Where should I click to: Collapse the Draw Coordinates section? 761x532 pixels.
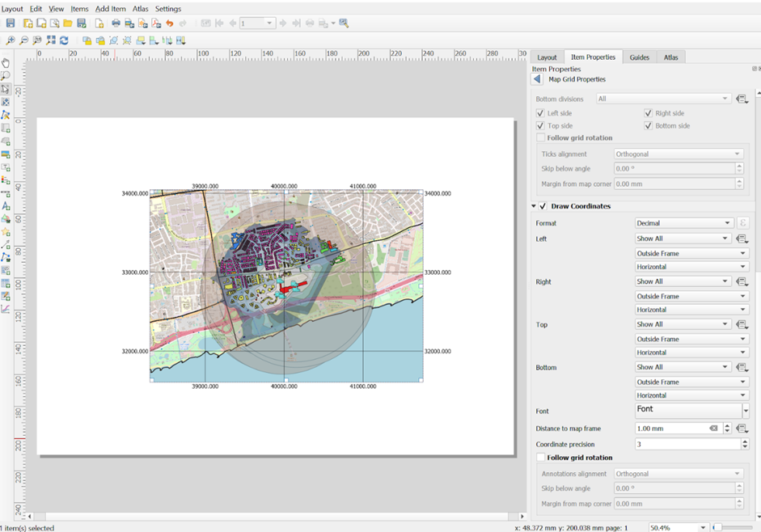tap(534, 206)
